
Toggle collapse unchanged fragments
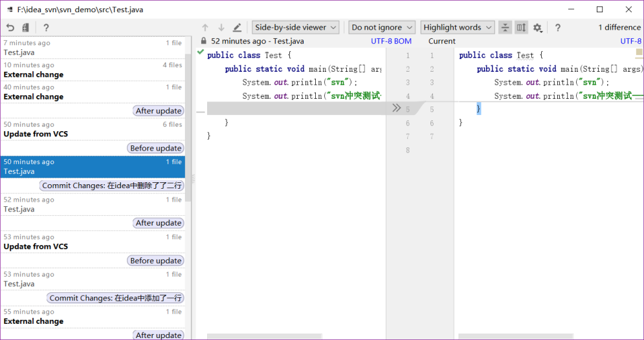(x=505, y=28)
